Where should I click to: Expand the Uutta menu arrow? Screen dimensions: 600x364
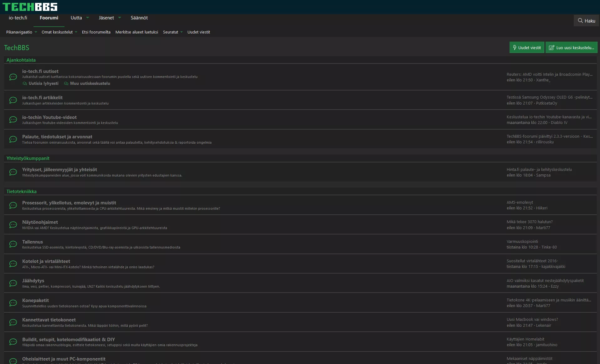tap(88, 18)
